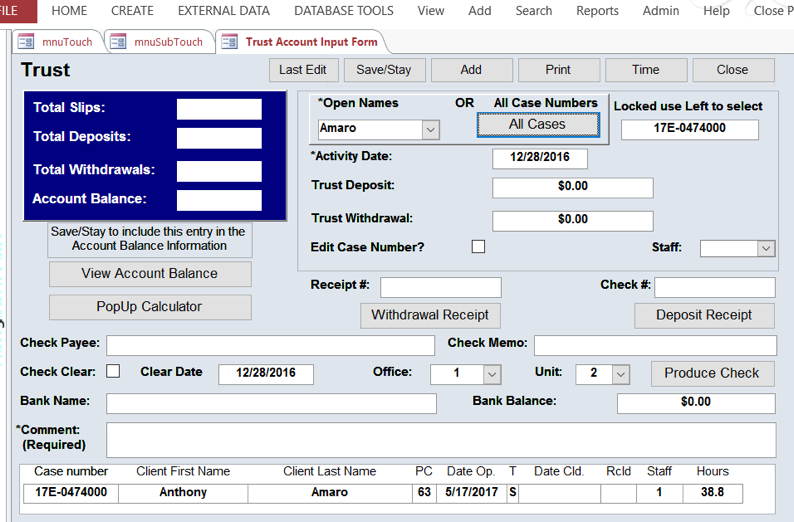Open the Staff dropdown list
Image resolution: width=794 pixels, height=522 pixels.
(766, 248)
